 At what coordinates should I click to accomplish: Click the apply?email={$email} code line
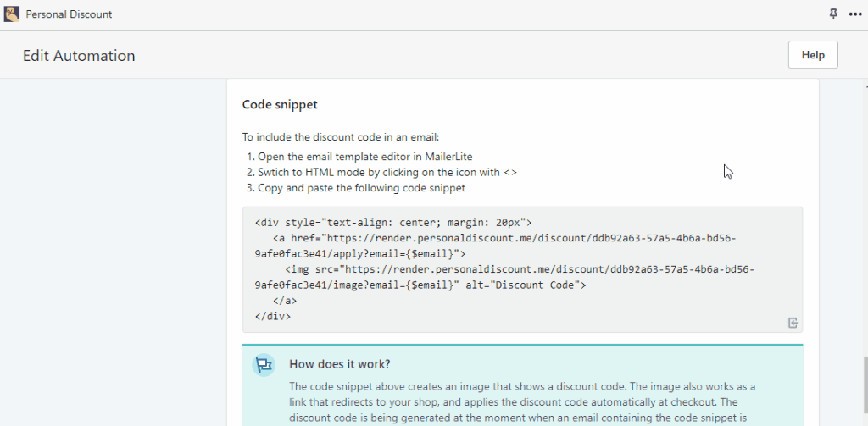pos(360,254)
